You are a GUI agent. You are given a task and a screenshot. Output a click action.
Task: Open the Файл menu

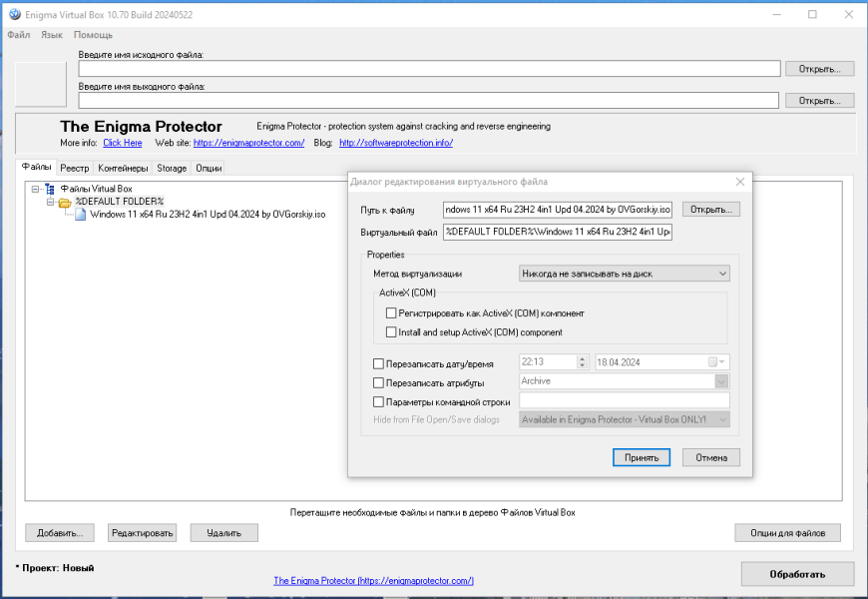(19, 35)
